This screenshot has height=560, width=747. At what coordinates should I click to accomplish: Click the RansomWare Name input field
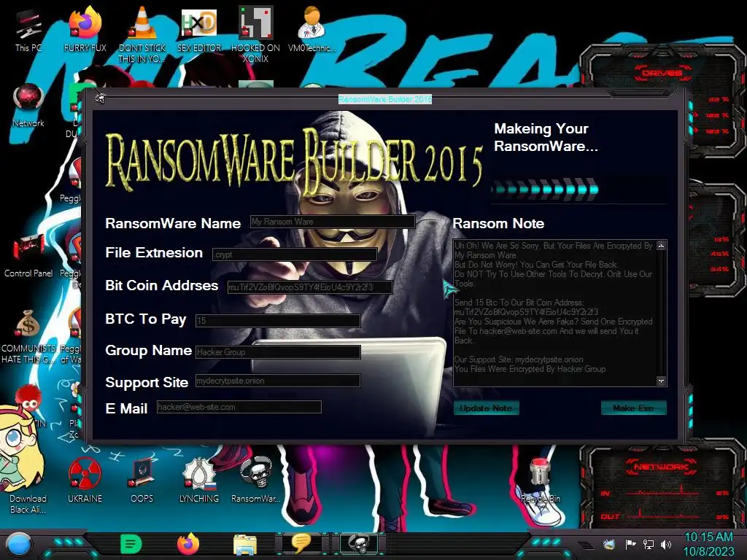point(333,222)
